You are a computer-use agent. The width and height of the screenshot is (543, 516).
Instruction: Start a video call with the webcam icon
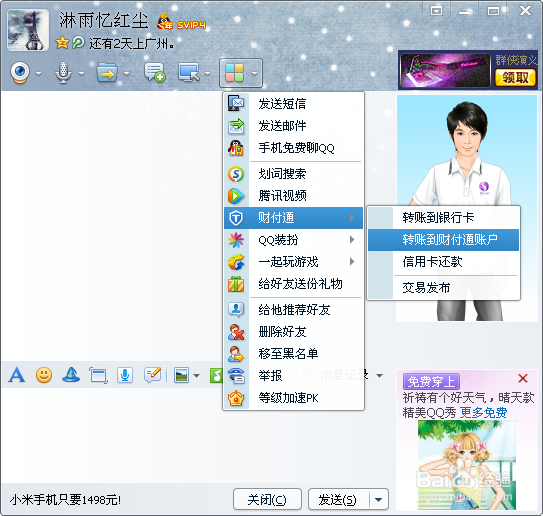click(x=20, y=73)
